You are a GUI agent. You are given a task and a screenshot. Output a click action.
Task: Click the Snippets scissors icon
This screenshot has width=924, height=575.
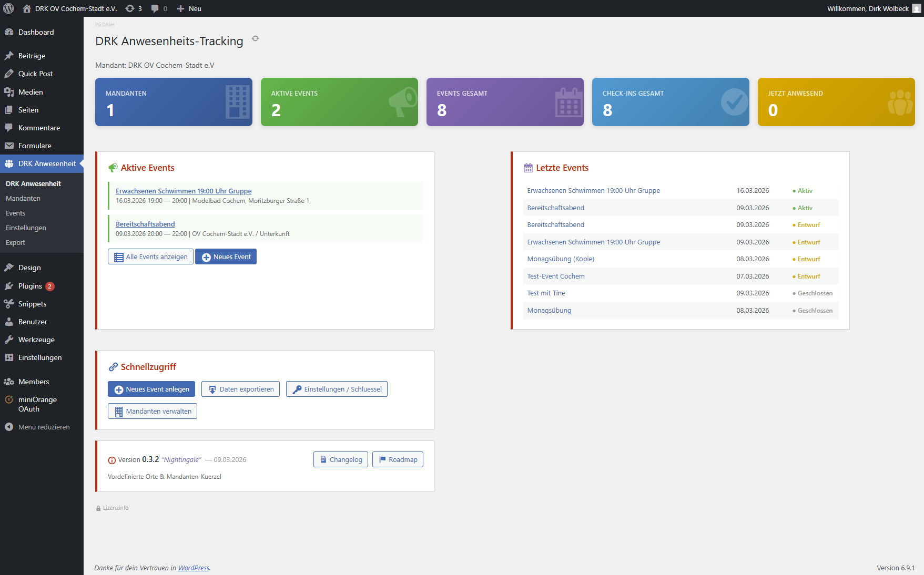[x=9, y=304]
